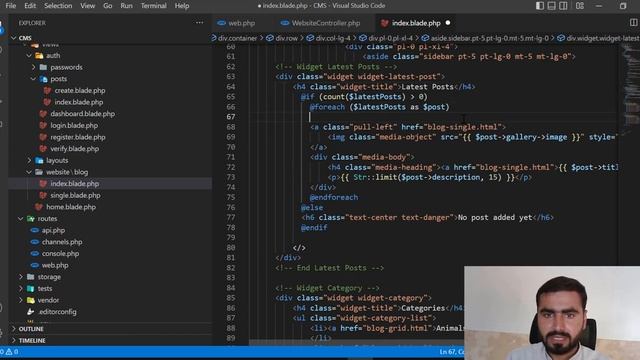The height and width of the screenshot is (360, 640).
Task: Toggle secondary sidebar layout icon
Action: click(563, 6)
